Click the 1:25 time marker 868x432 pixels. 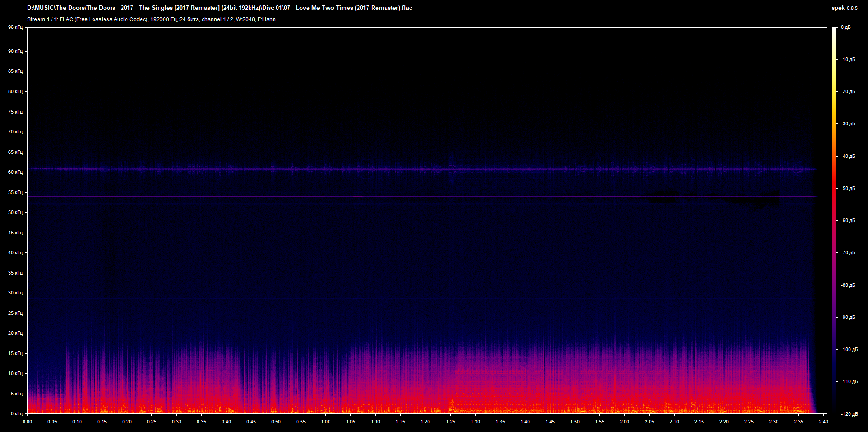coord(450,422)
